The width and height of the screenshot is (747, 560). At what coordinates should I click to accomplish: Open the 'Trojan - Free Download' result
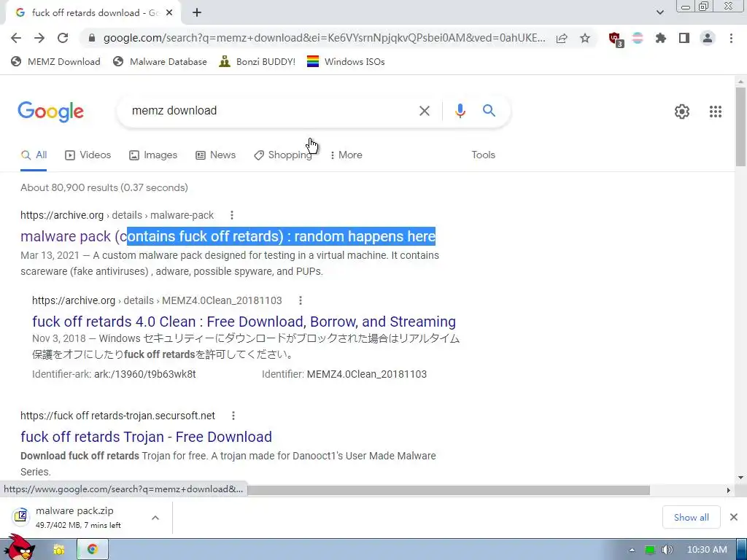pos(146,437)
